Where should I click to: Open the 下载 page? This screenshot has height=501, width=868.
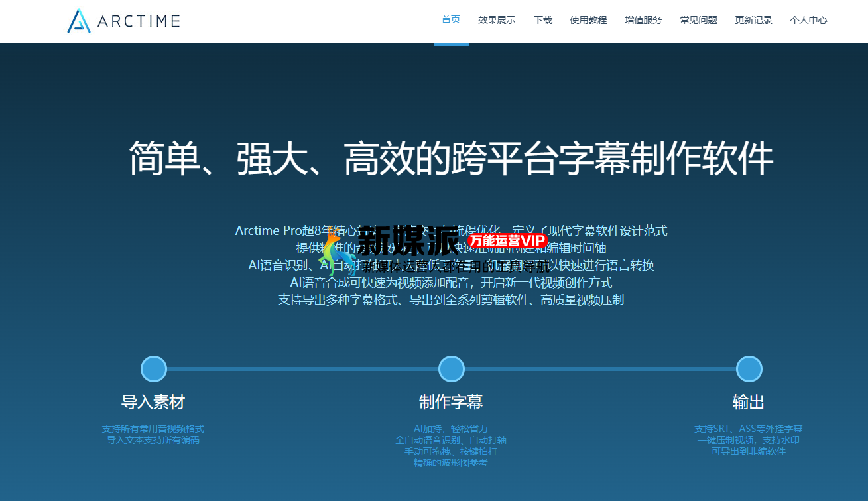point(542,20)
